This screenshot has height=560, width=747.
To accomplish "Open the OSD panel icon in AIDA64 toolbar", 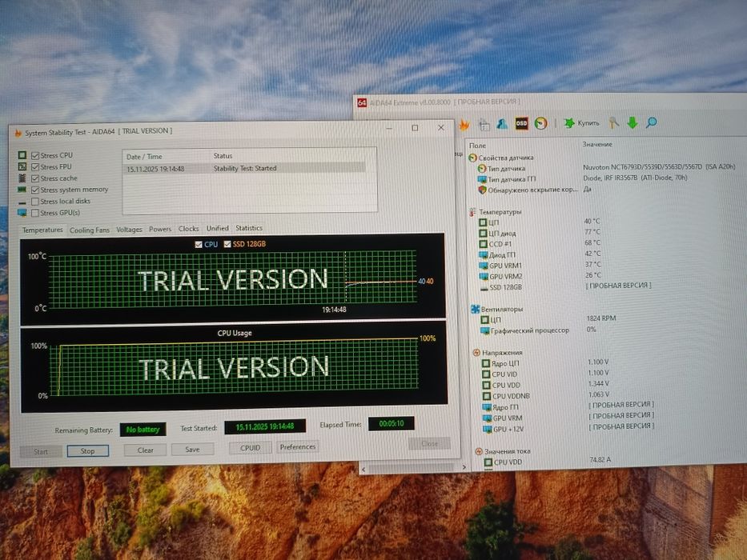I will [x=522, y=124].
